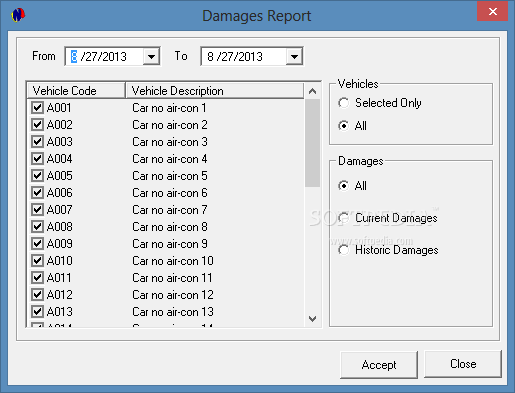Toggle the A005 vehicle checkbox
The height and width of the screenshot is (393, 515).
37,176
